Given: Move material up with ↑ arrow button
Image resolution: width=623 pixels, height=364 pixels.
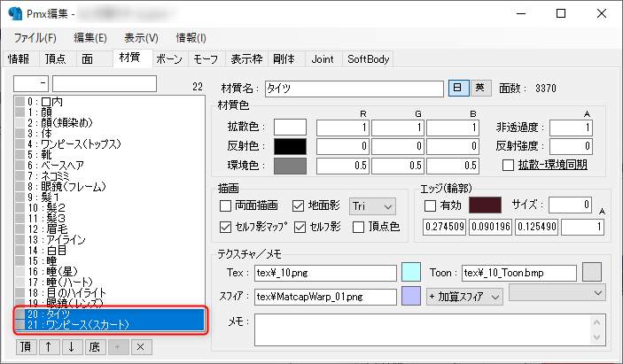Looking at the screenshot, I should [x=49, y=347].
